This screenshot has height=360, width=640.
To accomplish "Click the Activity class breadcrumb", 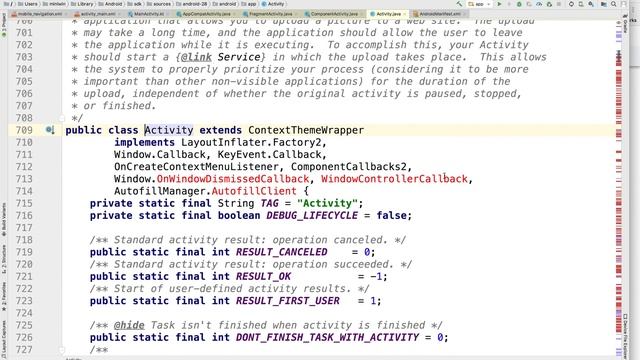I will (273, 4).
